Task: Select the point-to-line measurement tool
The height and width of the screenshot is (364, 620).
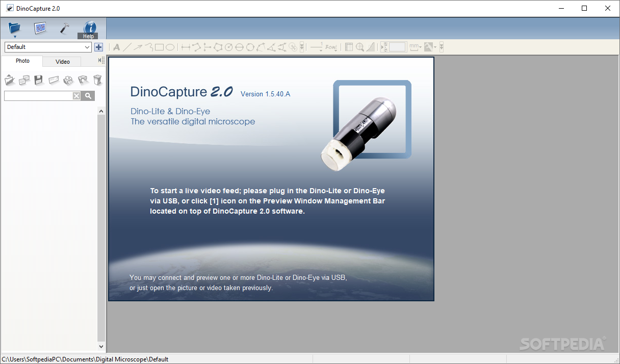Action: click(207, 47)
